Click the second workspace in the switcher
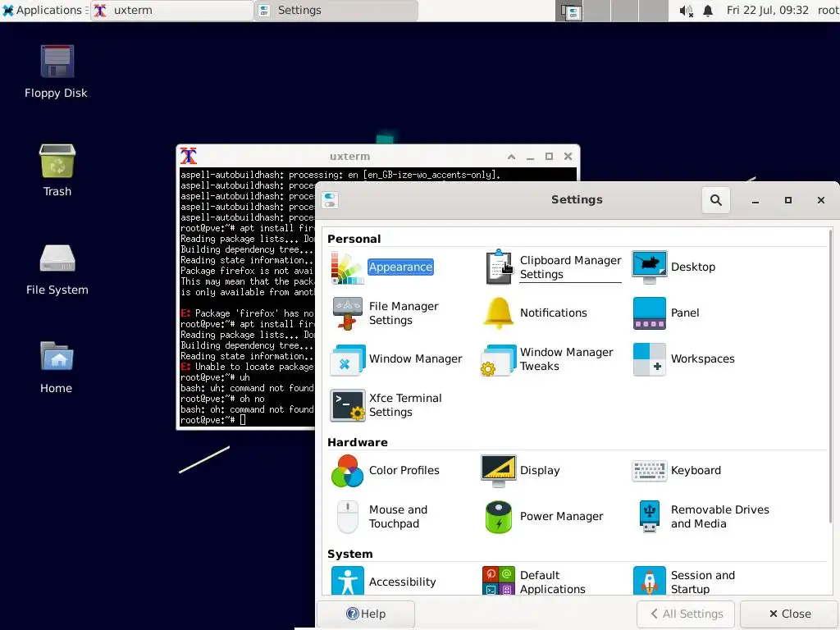Image resolution: width=840 pixels, height=630 pixels. pos(597,11)
